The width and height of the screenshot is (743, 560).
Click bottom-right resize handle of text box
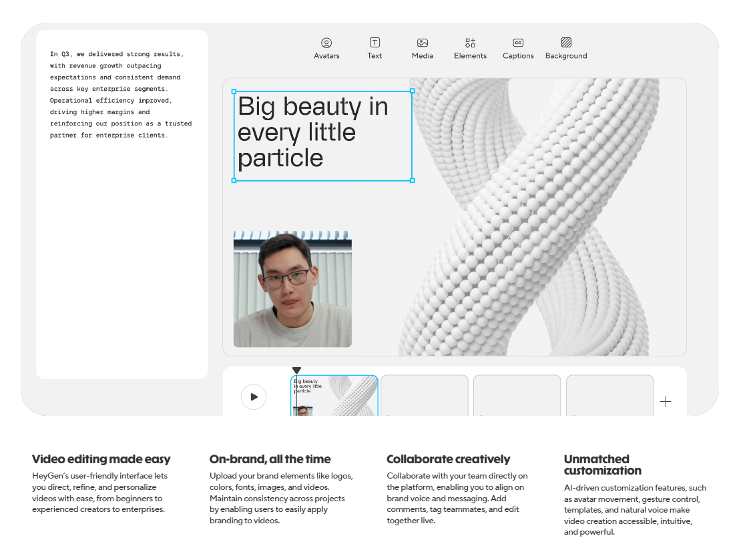click(x=412, y=180)
